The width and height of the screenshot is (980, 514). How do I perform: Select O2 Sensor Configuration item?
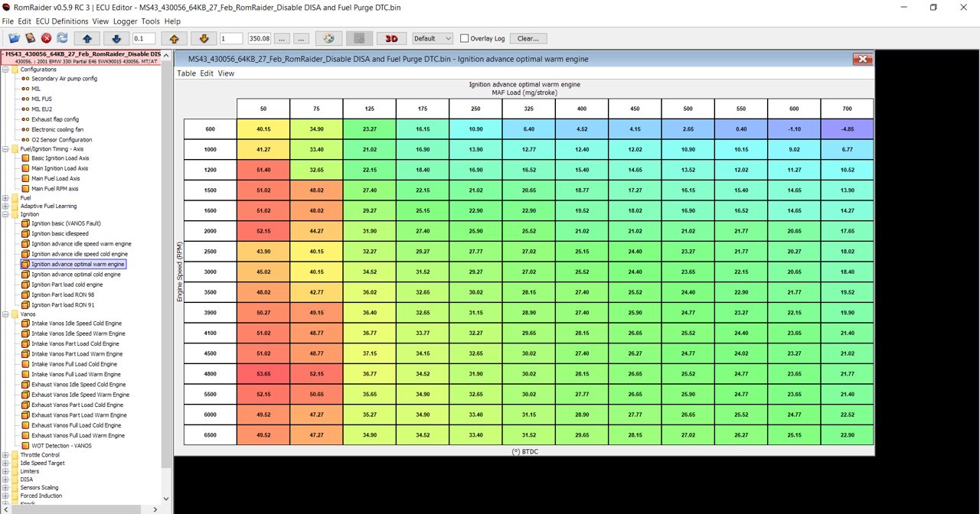[x=62, y=140]
